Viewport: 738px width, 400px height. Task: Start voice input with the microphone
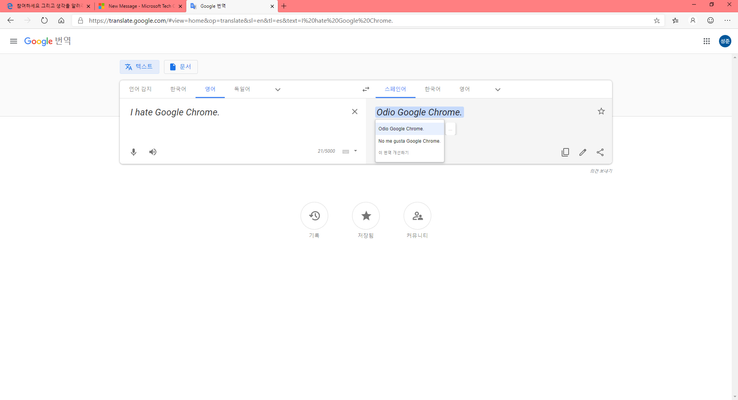coord(134,152)
